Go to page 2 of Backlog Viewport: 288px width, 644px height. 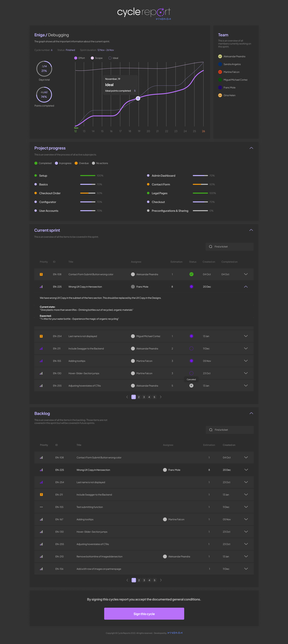point(139,580)
